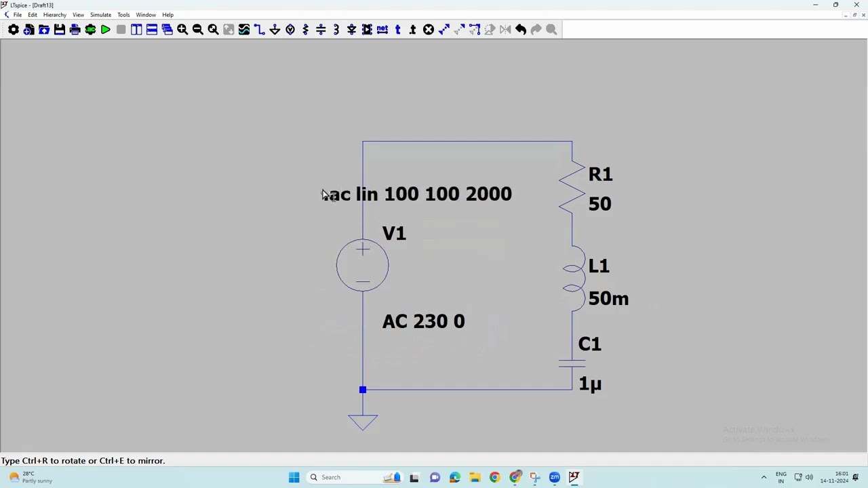Open Google Chrome from the taskbar

[x=494, y=477]
